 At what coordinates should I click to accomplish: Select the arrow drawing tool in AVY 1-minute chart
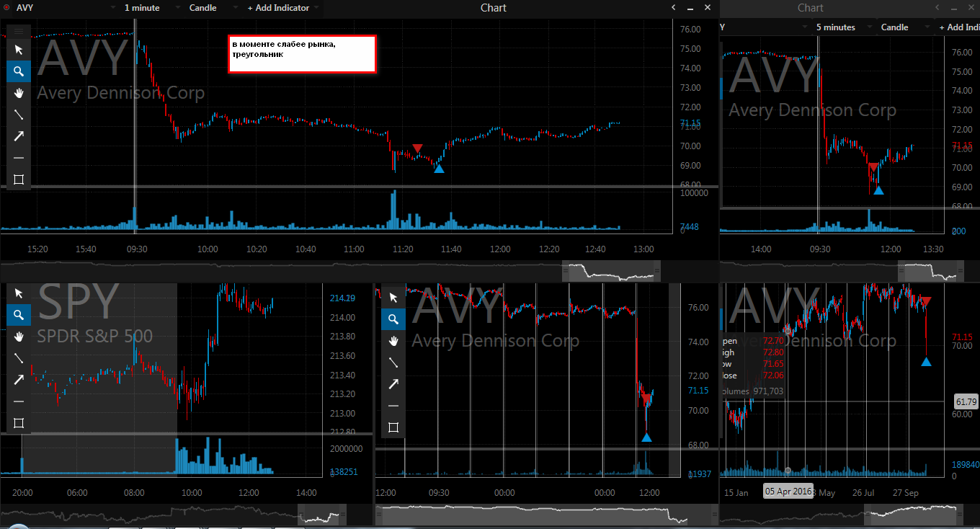(x=19, y=136)
